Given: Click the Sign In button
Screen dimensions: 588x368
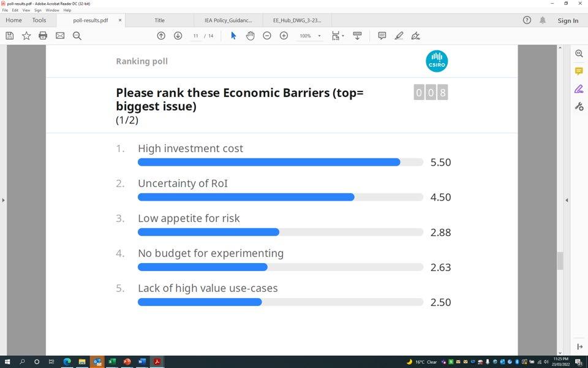Looking at the screenshot, I should tap(568, 21).
